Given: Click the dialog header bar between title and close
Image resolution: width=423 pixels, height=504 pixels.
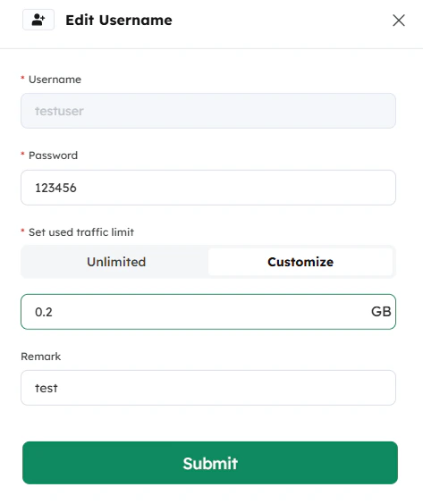Looking at the screenshot, I should click(x=282, y=21).
